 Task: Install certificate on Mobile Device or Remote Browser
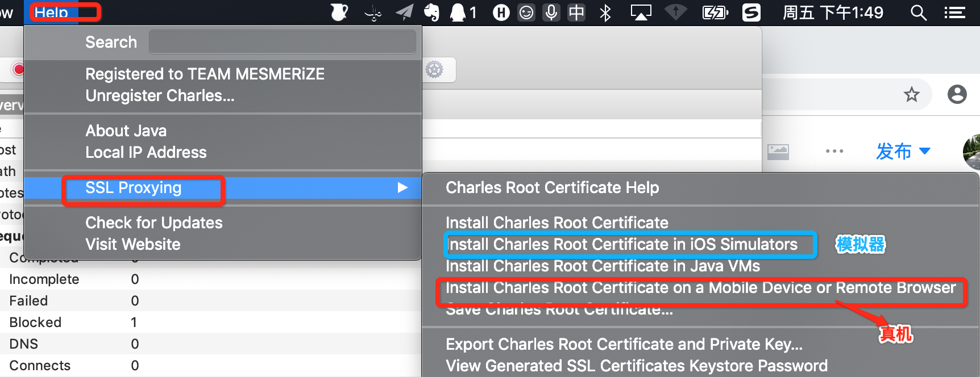701,287
